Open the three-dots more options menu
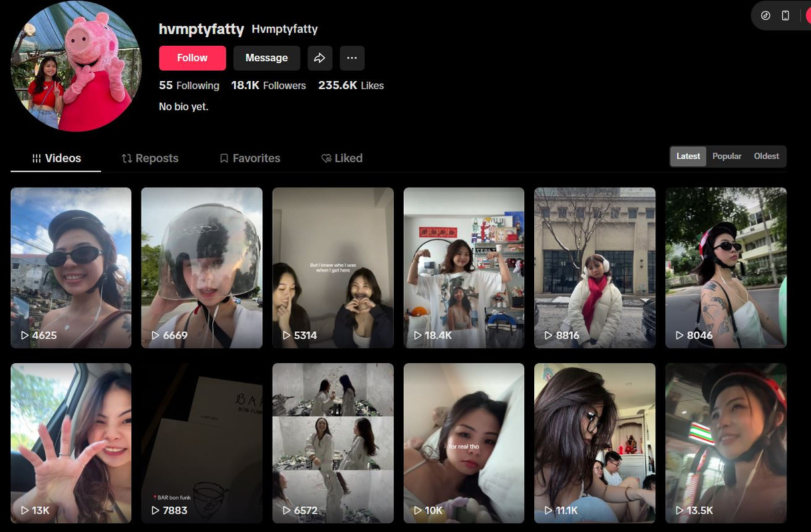The width and height of the screenshot is (811, 532). pos(352,58)
